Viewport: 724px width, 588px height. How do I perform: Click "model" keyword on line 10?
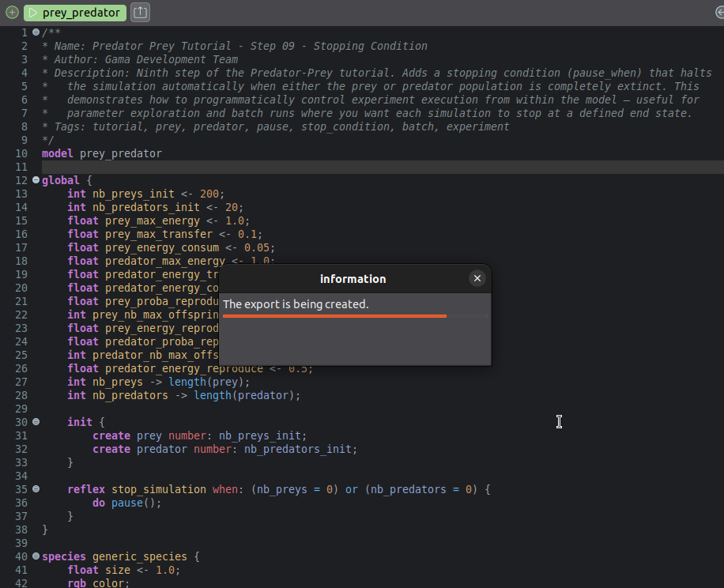(x=57, y=153)
